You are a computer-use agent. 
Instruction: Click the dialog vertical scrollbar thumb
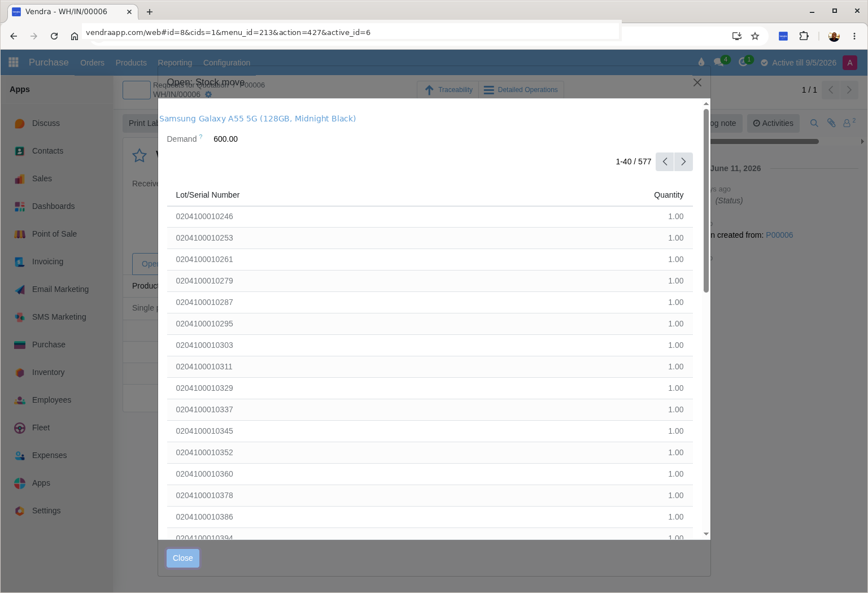click(706, 200)
